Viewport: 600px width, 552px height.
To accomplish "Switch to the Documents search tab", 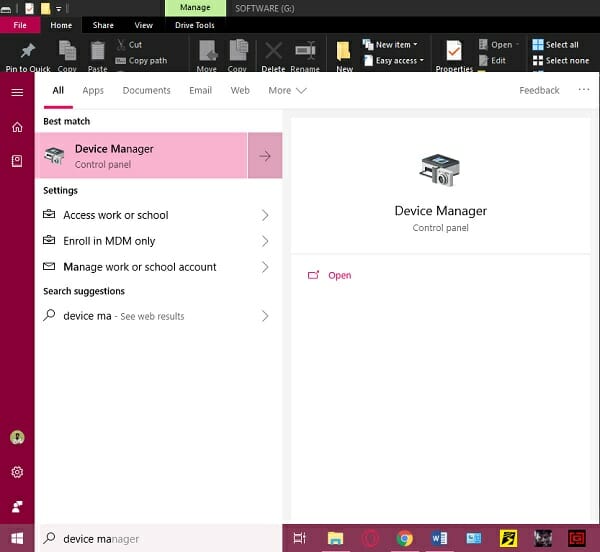I will pyautogui.click(x=146, y=91).
